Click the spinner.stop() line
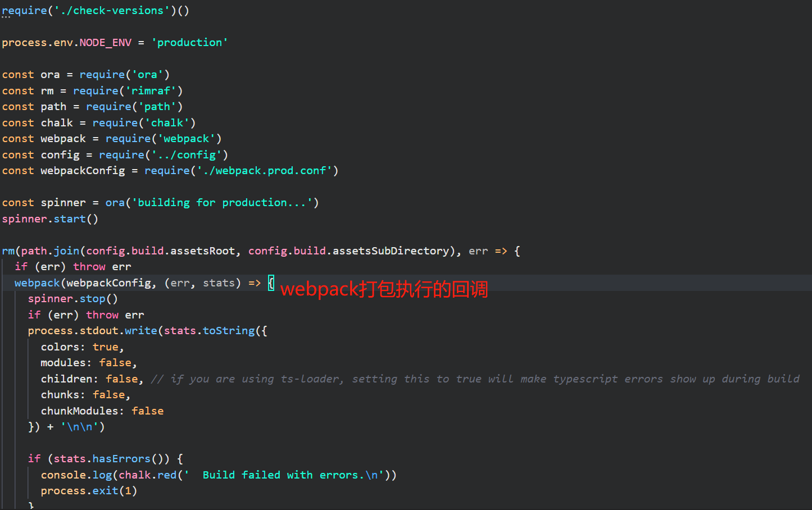812x510 pixels. (x=73, y=299)
